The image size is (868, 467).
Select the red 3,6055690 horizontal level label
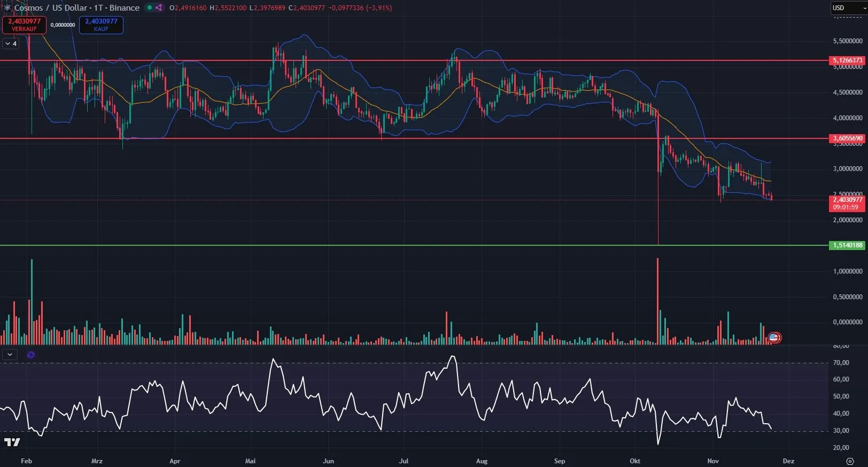coord(847,138)
